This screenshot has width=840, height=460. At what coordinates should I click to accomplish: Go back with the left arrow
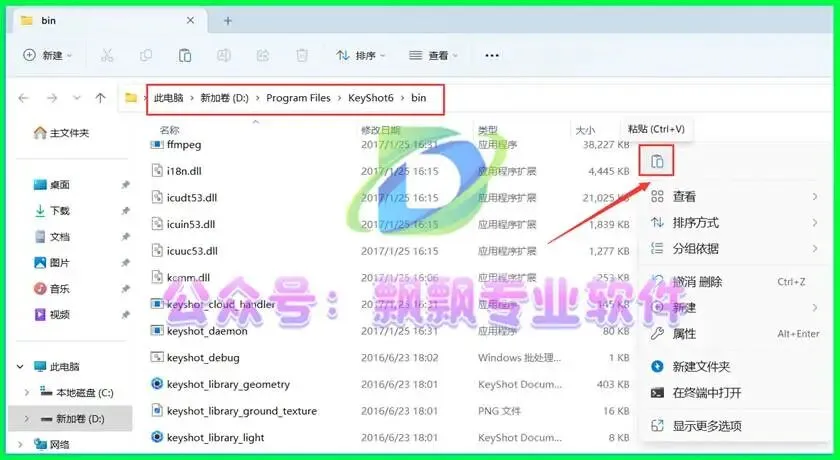(x=23, y=98)
